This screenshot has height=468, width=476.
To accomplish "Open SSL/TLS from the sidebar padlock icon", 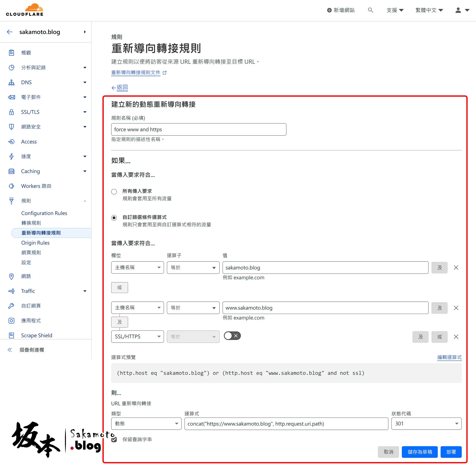I will 11,112.
